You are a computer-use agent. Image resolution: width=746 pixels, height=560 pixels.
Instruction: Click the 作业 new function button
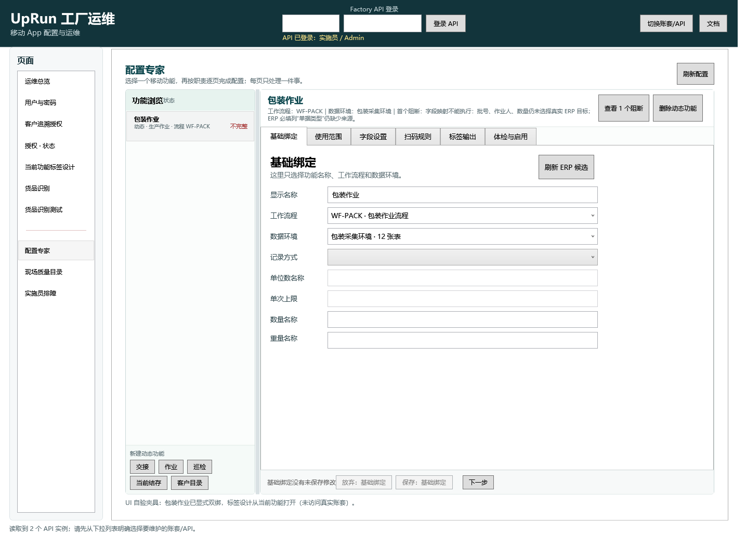tap(171, 467)
